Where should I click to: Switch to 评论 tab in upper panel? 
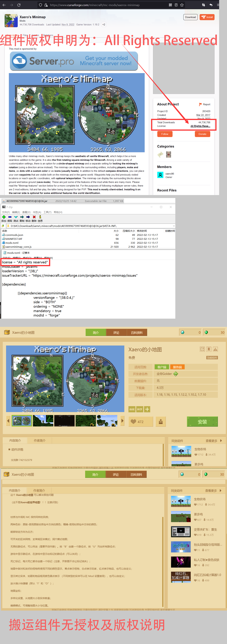[116, 333]
